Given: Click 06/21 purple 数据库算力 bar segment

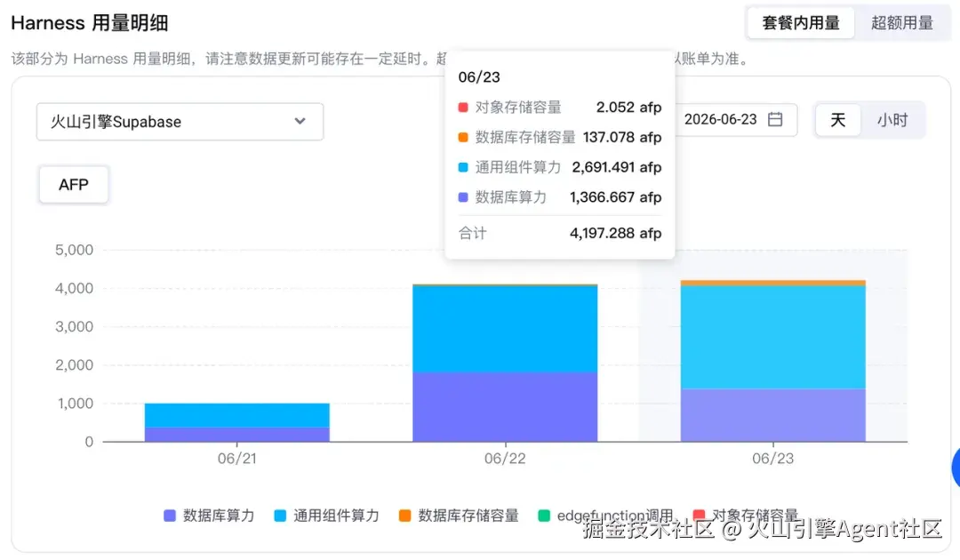Looking at the screenshot, I should (237, 435).
